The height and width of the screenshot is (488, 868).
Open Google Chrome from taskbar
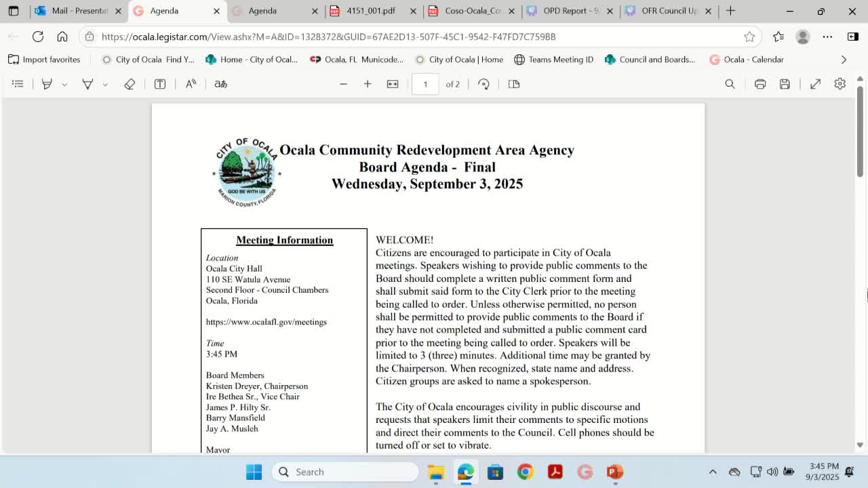[x=526, y=472]
